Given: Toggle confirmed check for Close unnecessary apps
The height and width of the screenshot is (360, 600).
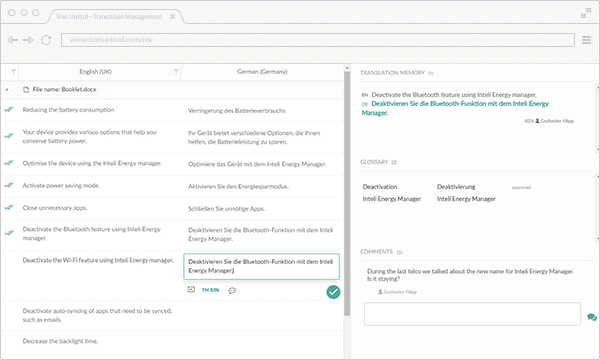Looking at the screenshot, I should 8,207.
